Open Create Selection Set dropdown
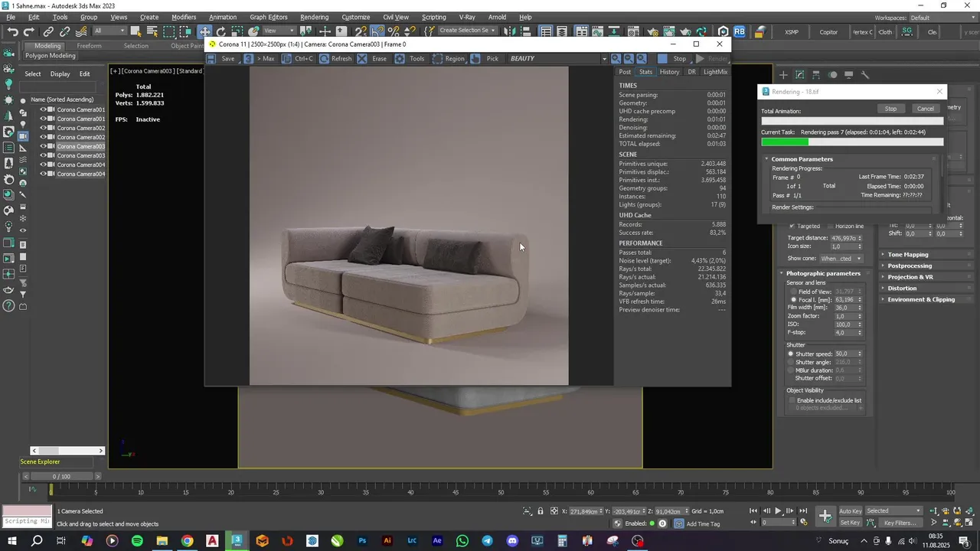 point(468,31)
